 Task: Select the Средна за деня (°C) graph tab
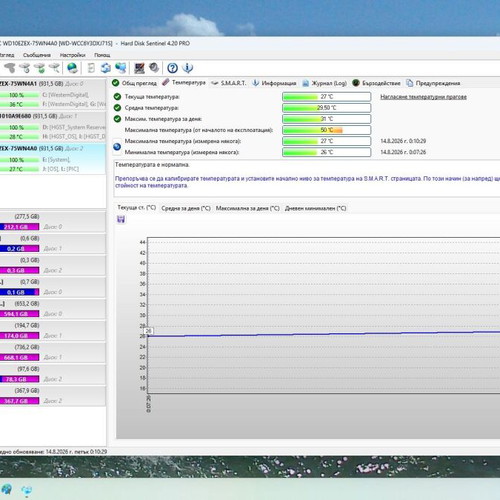(x=186, y=208)
